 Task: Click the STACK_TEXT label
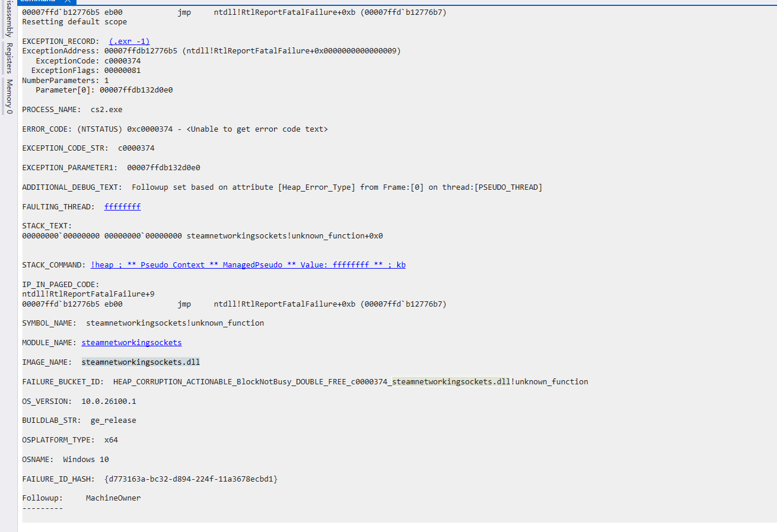coord(47,226)
